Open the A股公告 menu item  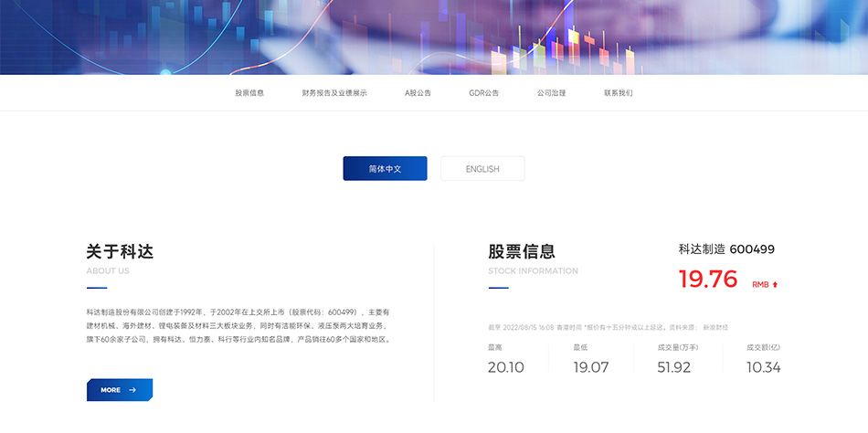(418, 93)
